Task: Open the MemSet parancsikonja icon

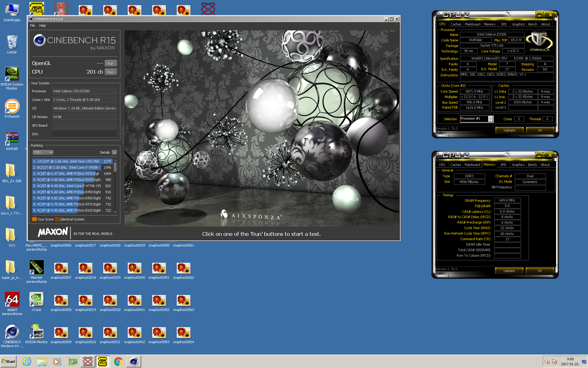Action: point(36,271)
